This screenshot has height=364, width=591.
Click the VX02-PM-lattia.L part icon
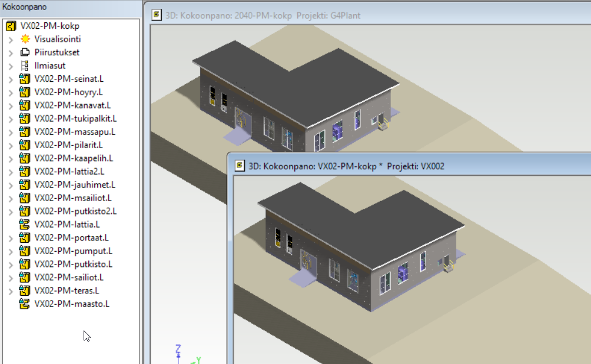coord(25,225)
